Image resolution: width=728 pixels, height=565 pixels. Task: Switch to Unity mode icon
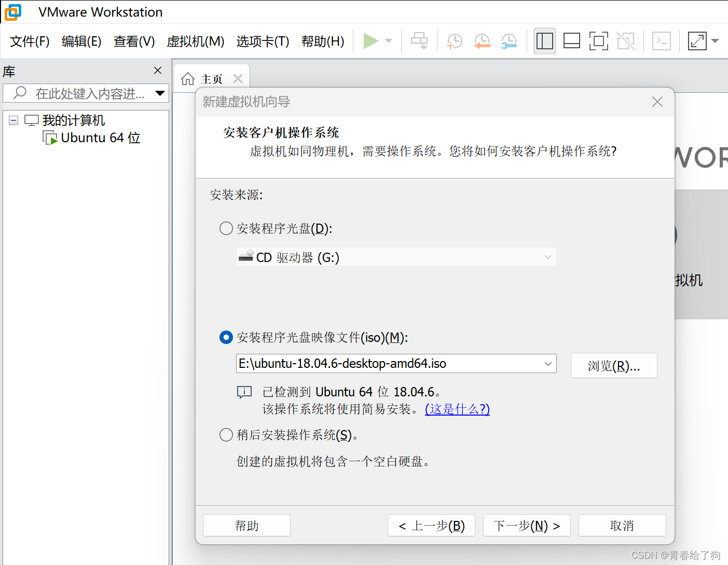pyautogui.click(x=626, y=41)
